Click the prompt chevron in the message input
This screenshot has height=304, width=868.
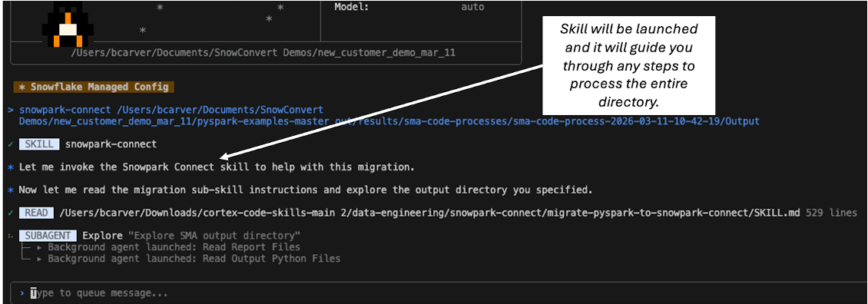click(22, 293)
